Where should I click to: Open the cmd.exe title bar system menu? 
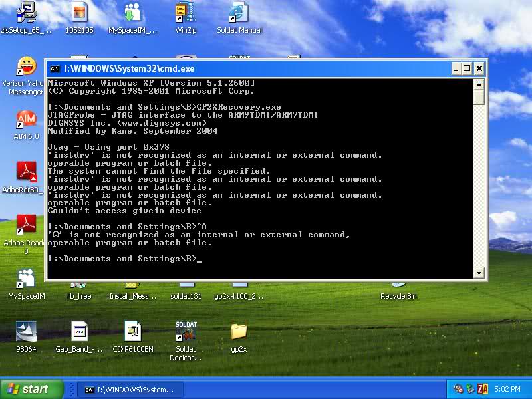[x=55, y=68]
